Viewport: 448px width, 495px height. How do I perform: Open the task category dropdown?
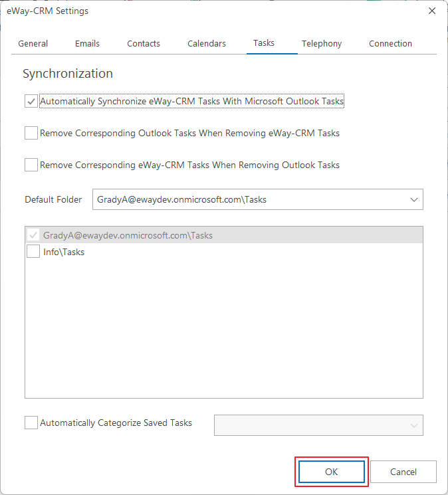318,425
